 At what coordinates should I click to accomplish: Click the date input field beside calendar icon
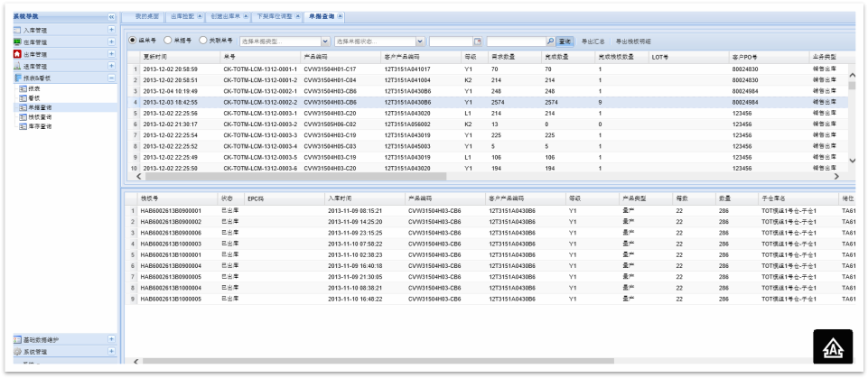451,41
